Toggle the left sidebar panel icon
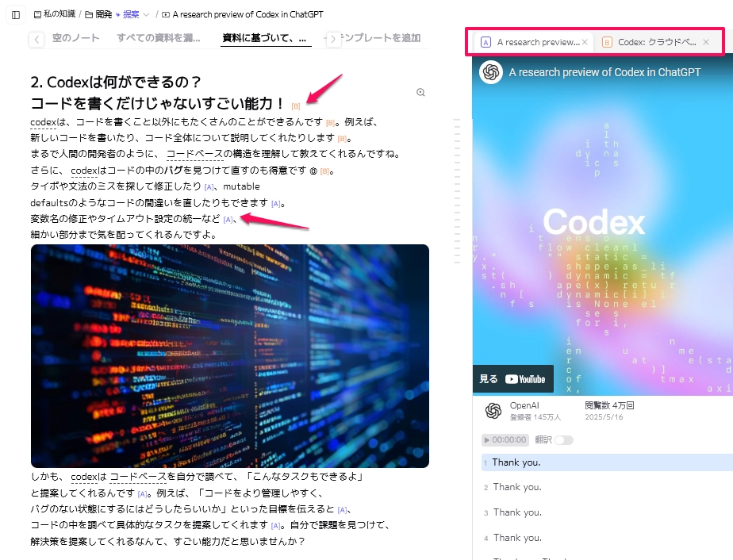 point(16,15)
